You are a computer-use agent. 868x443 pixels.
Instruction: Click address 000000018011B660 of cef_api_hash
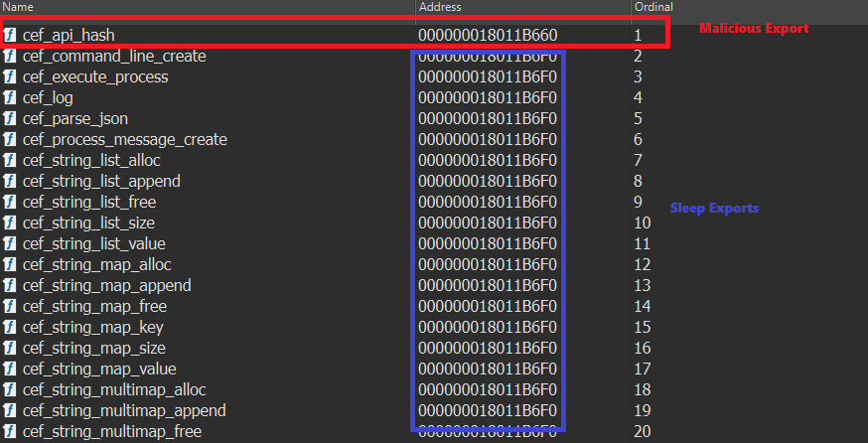pos(488,35)
